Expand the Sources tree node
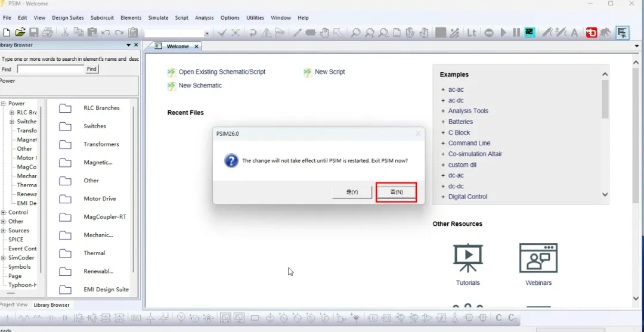The height and width of the screenshot is (332, 644). pos(4,231)
